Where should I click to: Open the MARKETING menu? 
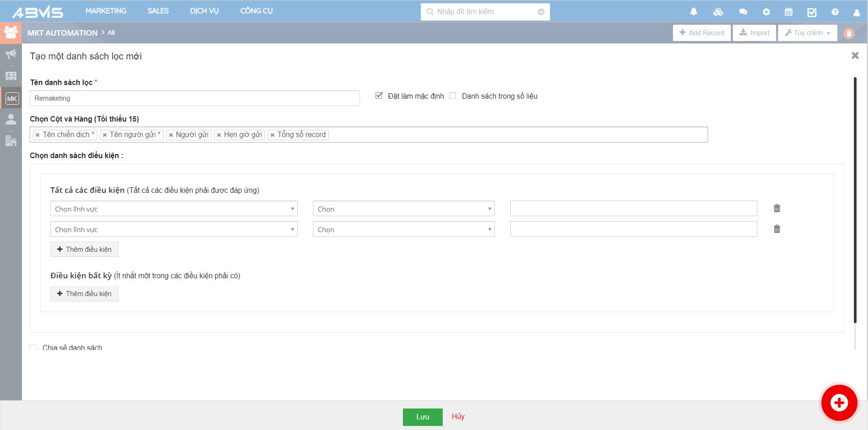click(x=106, y=11)
